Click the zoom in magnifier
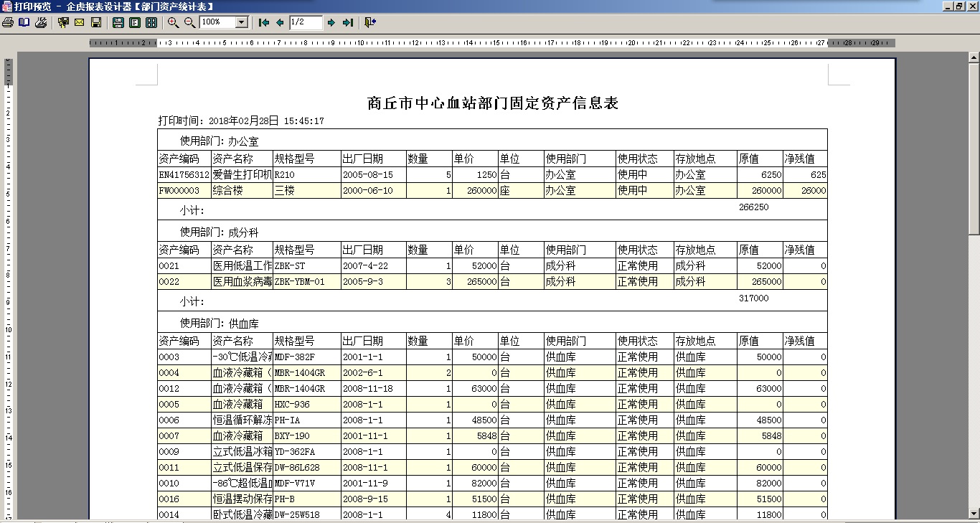980x523 pixels. (x=174, y=22)
